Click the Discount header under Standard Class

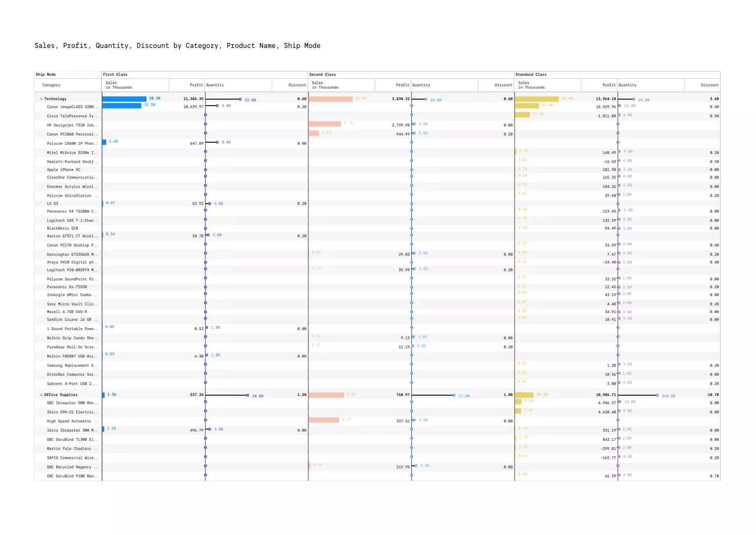pyautogui.click(x=709, y=85)
